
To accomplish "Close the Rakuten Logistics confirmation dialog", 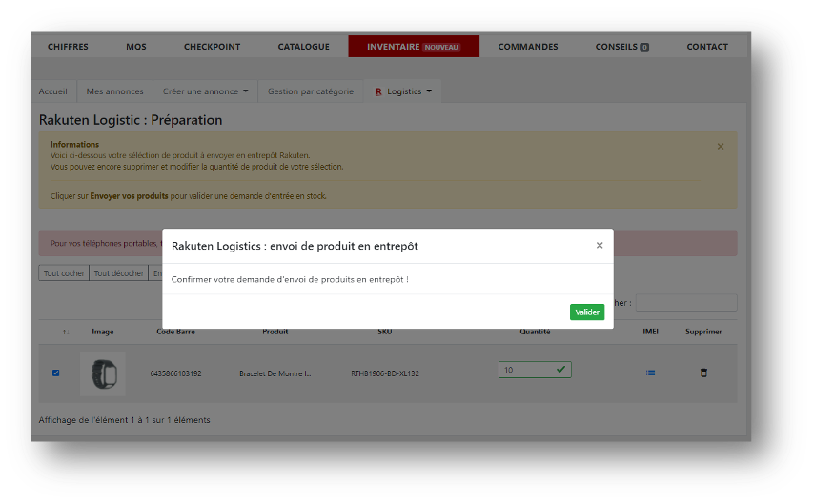I will point(600,245).
